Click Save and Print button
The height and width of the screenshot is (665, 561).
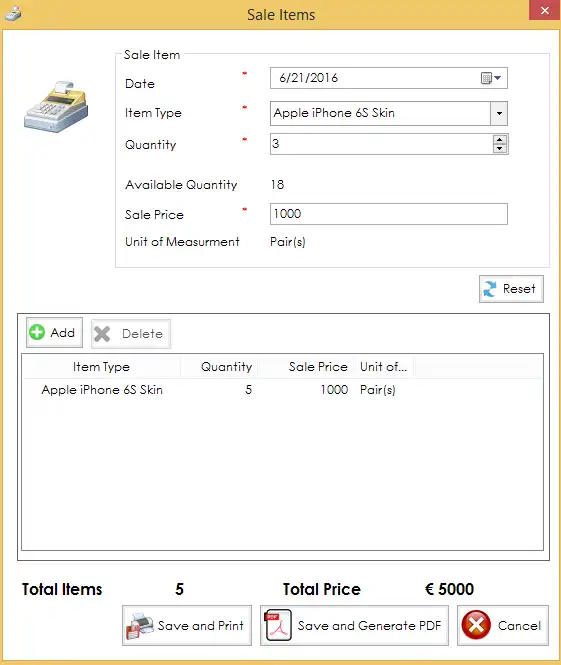tap(187, 625)
